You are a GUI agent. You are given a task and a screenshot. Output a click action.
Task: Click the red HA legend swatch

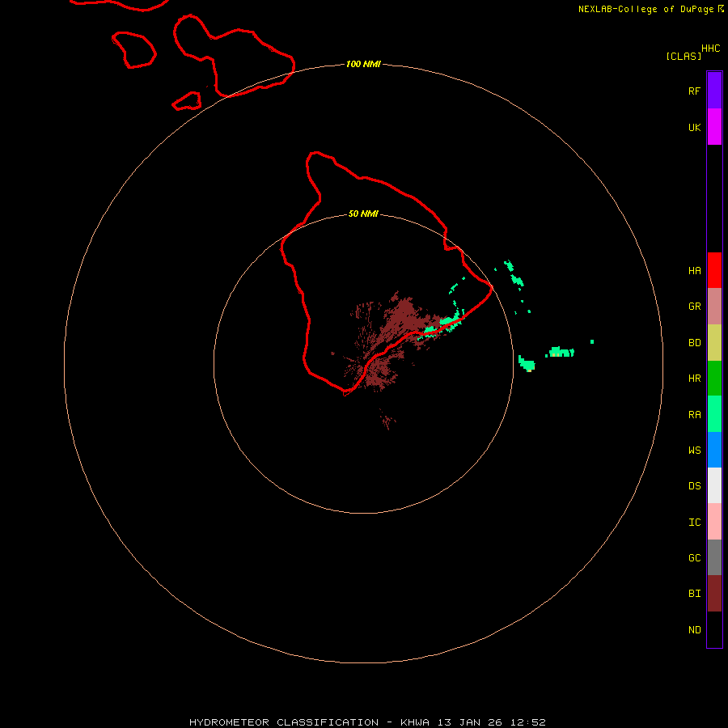[714, 270]
